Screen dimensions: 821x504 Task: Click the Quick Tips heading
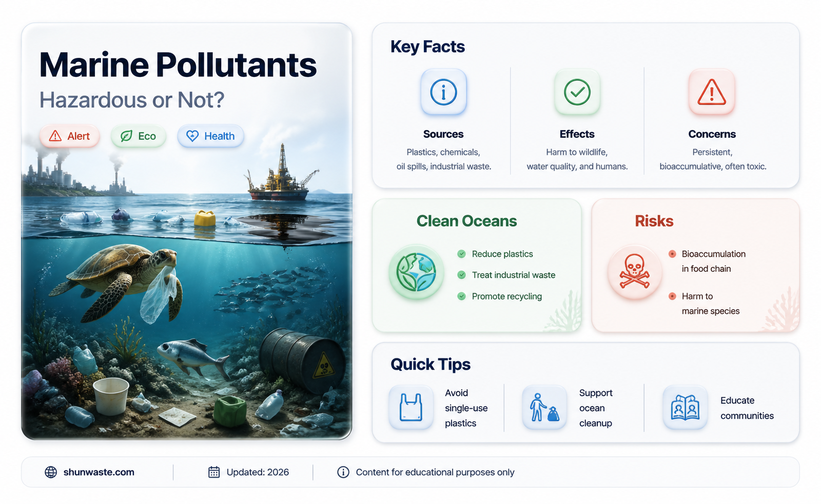[431, 365]
